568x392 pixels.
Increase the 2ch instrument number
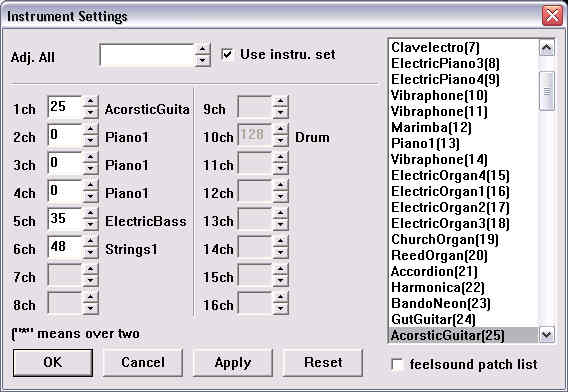coord(91,129)
